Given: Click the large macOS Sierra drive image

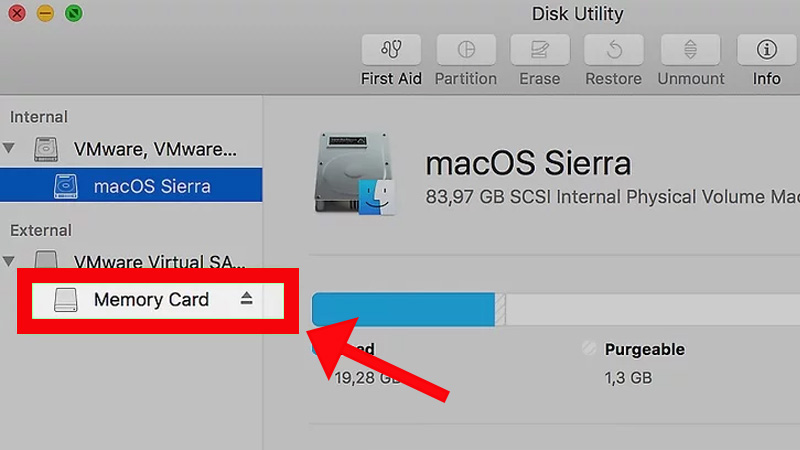Looking at the screenshot, I should 354,171.
